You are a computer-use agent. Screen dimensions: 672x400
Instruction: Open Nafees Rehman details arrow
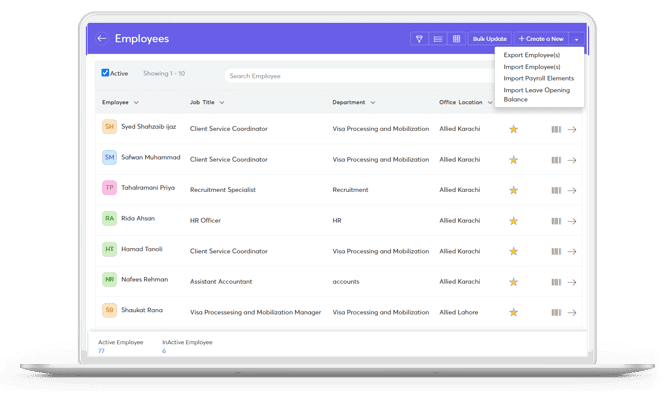tap(572, 282)
